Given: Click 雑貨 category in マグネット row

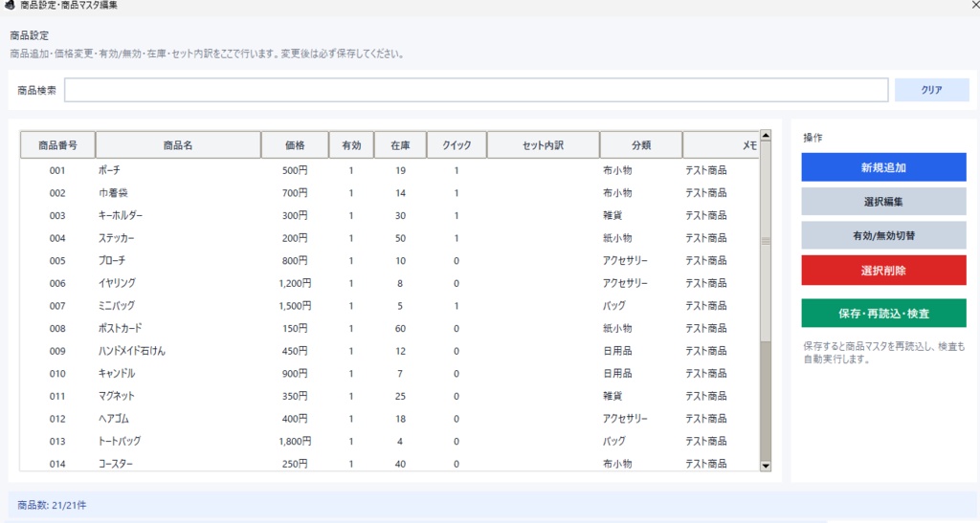Looking at the screenshot, I should point(612,396).
